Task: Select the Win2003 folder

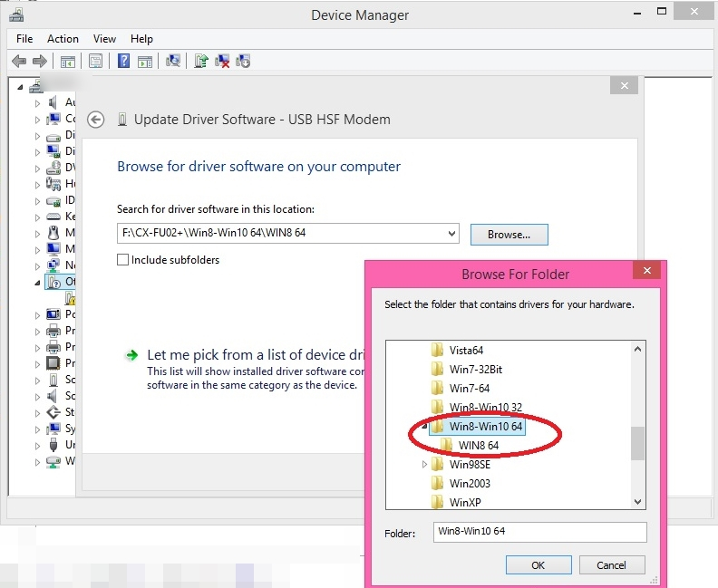Action: [470, 483]
